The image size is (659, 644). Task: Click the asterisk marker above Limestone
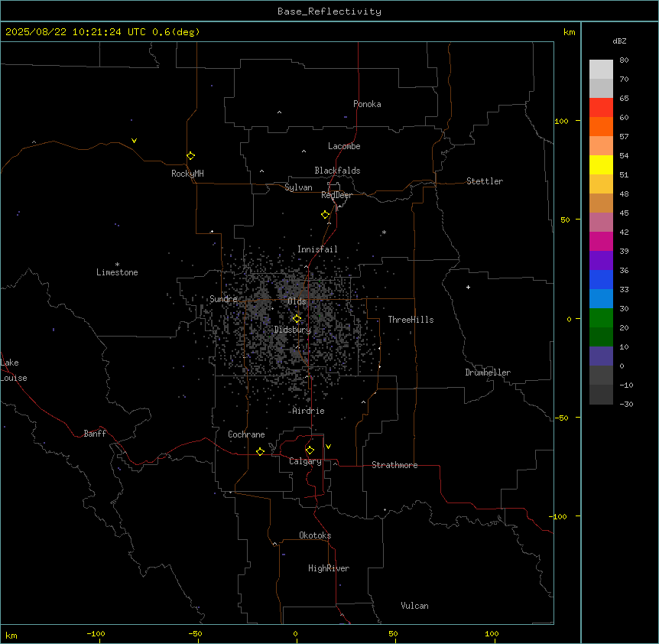click(x=117, y=265)
